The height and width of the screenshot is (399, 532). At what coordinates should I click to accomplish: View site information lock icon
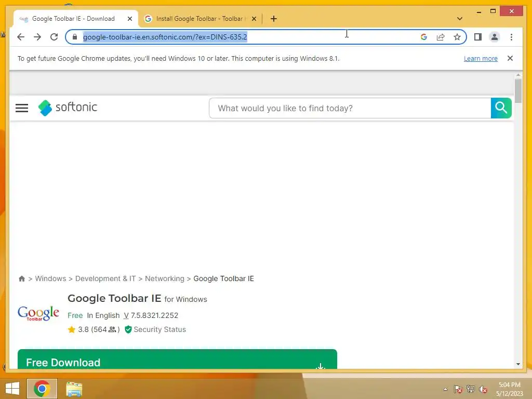[75, 37]
